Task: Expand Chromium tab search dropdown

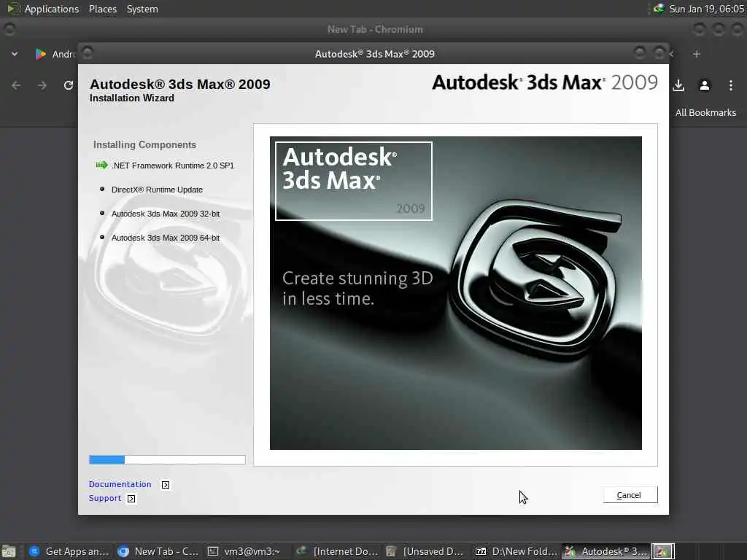Action: pos(15,54)
